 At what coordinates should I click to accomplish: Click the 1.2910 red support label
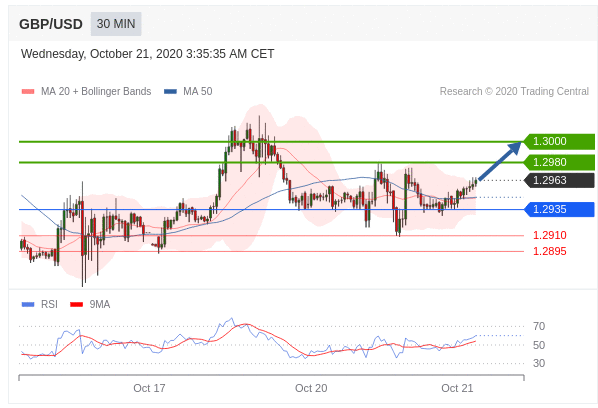(550, 235)
